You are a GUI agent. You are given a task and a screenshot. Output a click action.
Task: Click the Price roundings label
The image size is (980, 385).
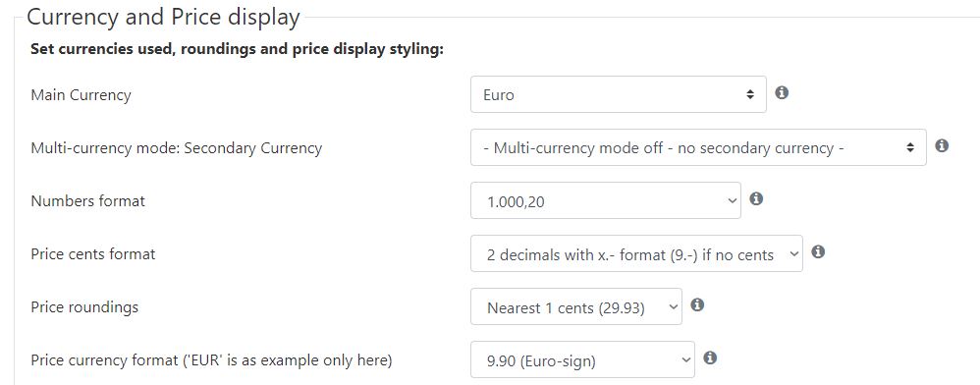(x=84, y=307)
